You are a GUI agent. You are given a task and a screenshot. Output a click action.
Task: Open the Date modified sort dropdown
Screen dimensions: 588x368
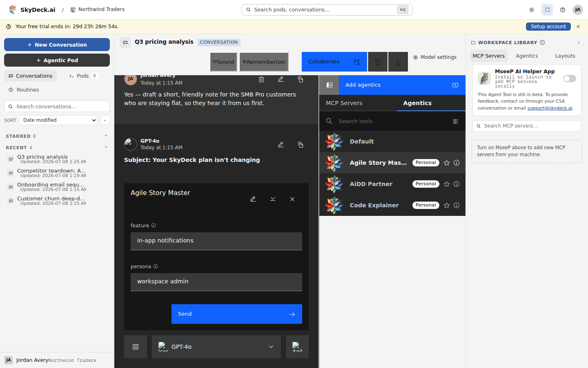[x=58, y=120]
